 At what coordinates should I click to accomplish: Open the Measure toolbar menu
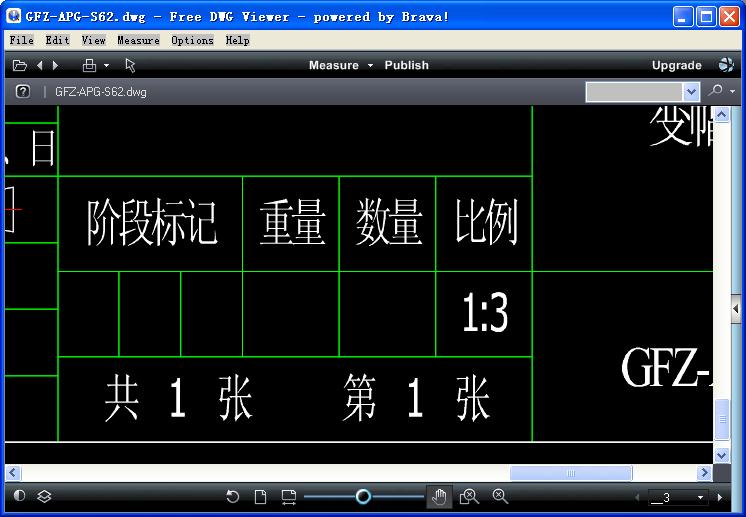341,65
